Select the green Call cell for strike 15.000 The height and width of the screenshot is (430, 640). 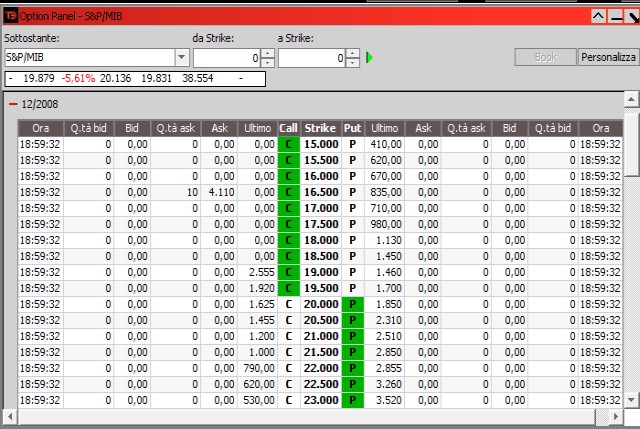tap(289, 144)
